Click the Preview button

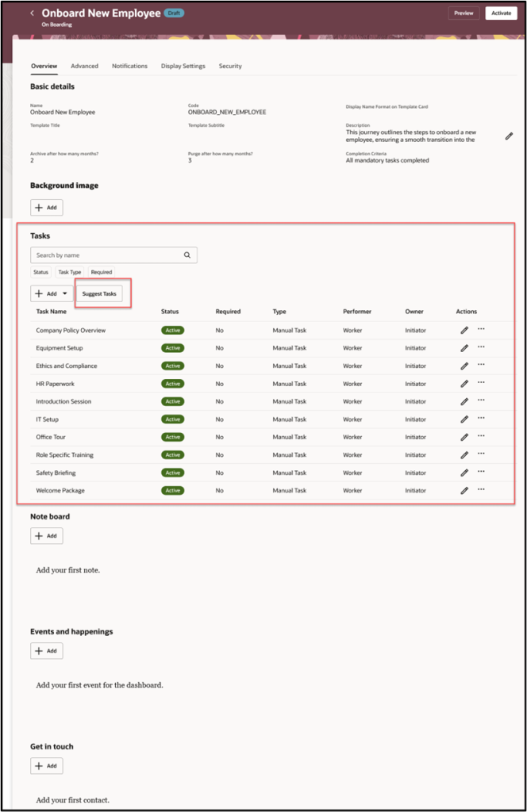click(x=464, y=13)
